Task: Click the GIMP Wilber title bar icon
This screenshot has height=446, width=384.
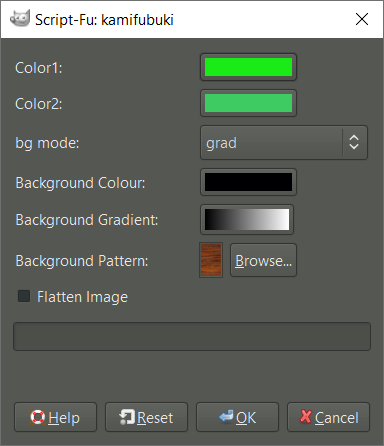Action: [20, 19]
